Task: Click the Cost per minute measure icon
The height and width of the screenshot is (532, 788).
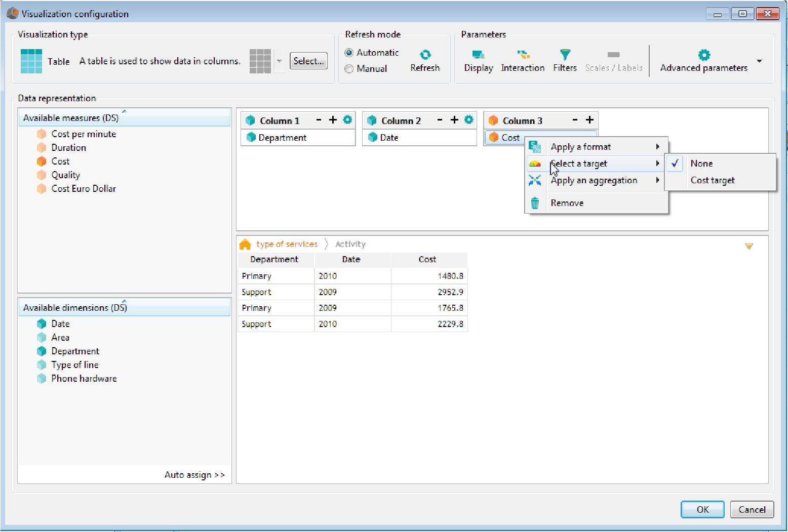Action: (x=42, y=134)
